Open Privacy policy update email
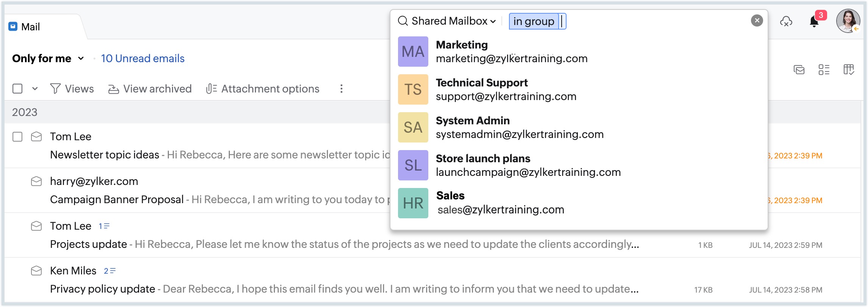The width and height of the screenshot is (868, 307). (x=103, y=289)
